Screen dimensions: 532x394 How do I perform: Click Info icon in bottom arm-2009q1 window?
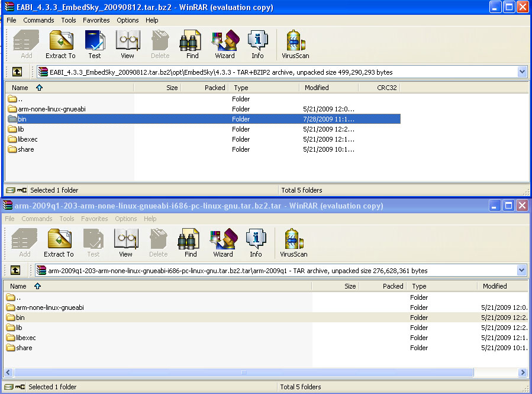coord(256,243)
